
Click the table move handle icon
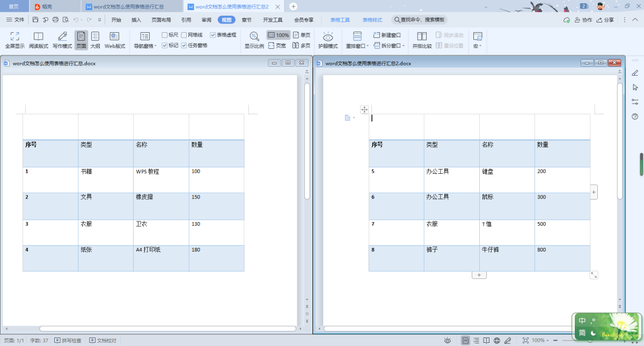[x=364, y=109]
